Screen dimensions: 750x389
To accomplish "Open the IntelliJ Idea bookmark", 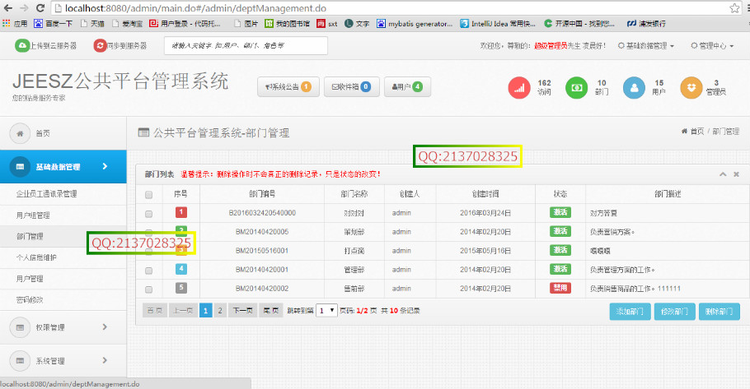I will [x=497, y=23].
